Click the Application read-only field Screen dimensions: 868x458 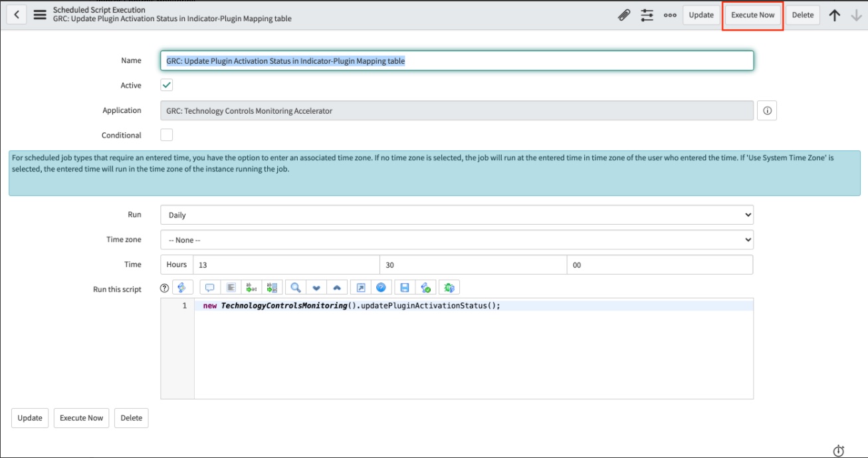[457, 110]
